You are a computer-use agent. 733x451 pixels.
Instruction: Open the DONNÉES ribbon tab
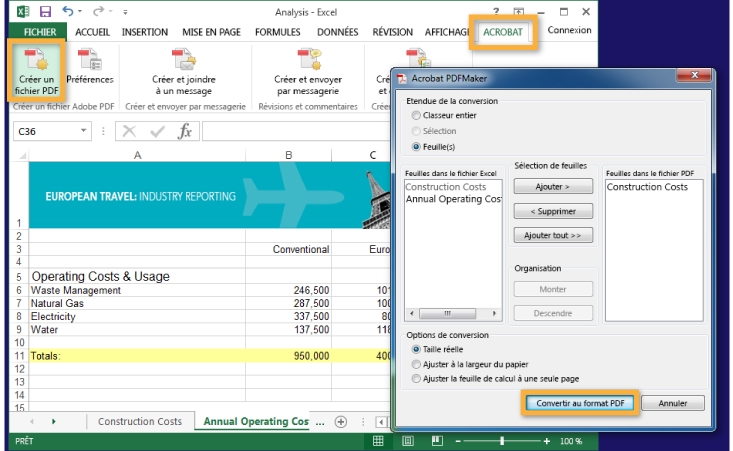click(337, 32)
